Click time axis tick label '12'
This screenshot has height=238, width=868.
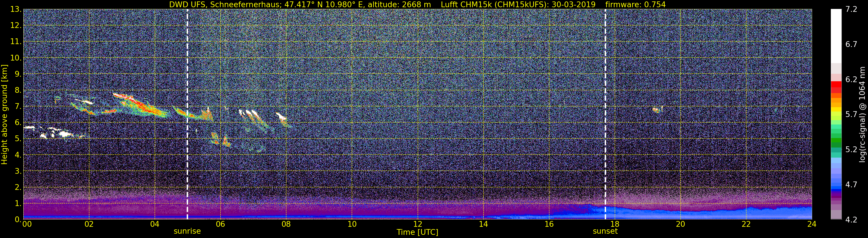(x=417, y=224)
